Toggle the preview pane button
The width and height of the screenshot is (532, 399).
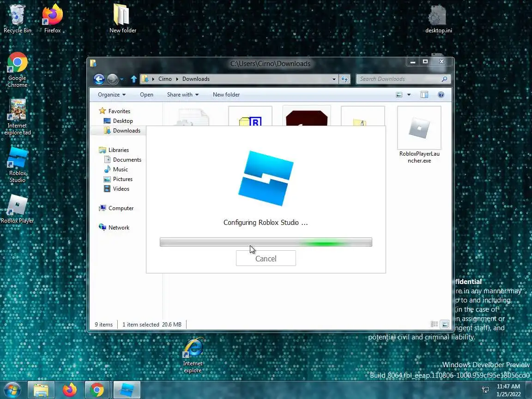pos(424,95)
